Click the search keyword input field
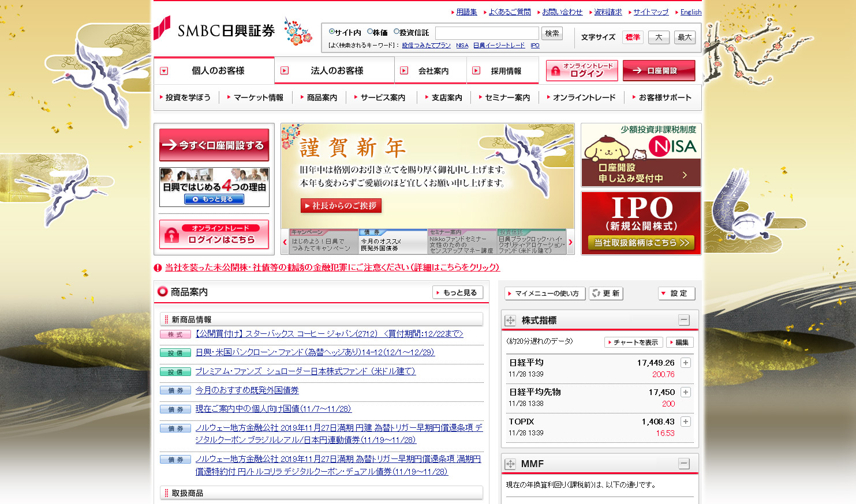856x504 pixels. [x=487, y=33]
